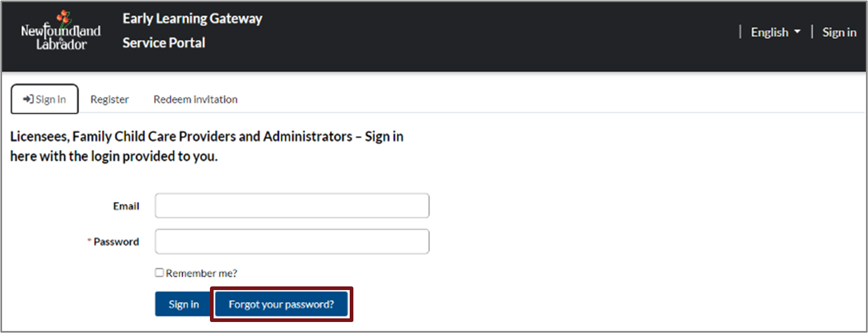Open the English language dropdown
The width and height of the screenshot is (868, 333).
pyautogui.click(x=775, y=32)
